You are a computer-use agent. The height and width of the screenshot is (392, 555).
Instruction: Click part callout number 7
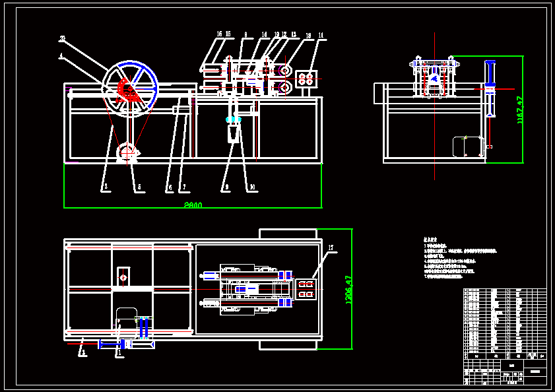(184, 187)
